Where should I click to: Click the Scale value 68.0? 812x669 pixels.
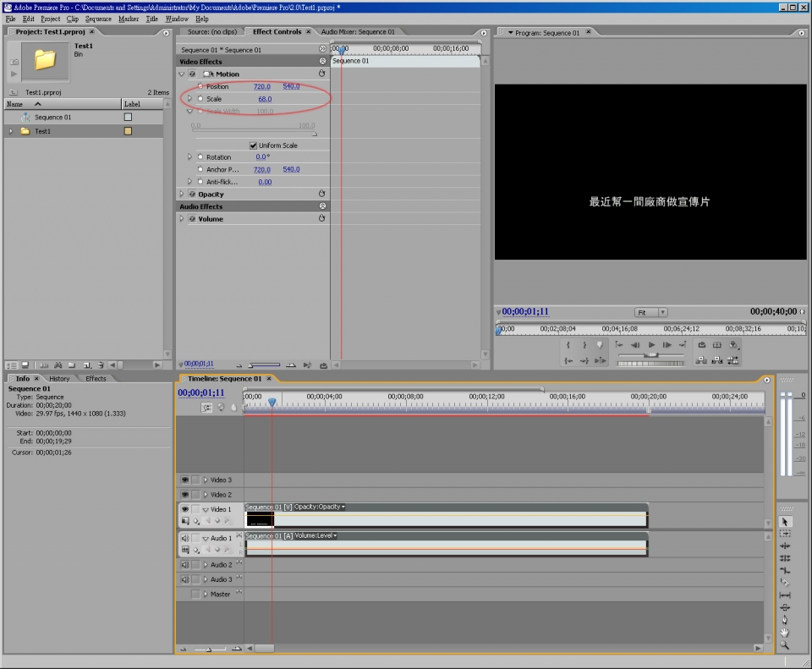click(x=265, y=99)
